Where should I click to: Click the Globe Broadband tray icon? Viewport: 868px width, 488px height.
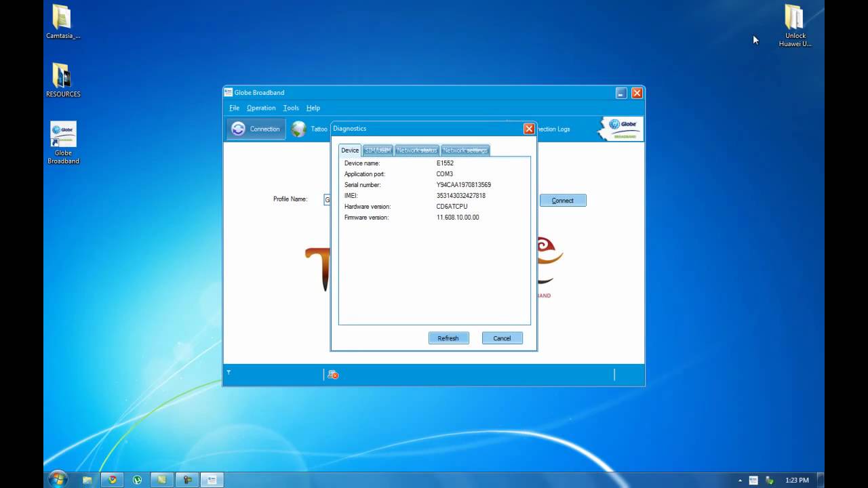(753, 481)
